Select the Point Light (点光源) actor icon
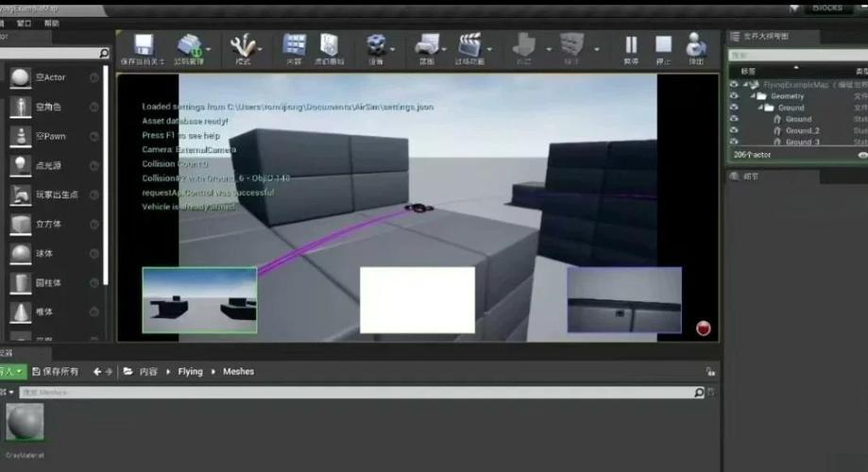Image resolution: width=868 pixels, height=472 pixels. pos(20,165)
